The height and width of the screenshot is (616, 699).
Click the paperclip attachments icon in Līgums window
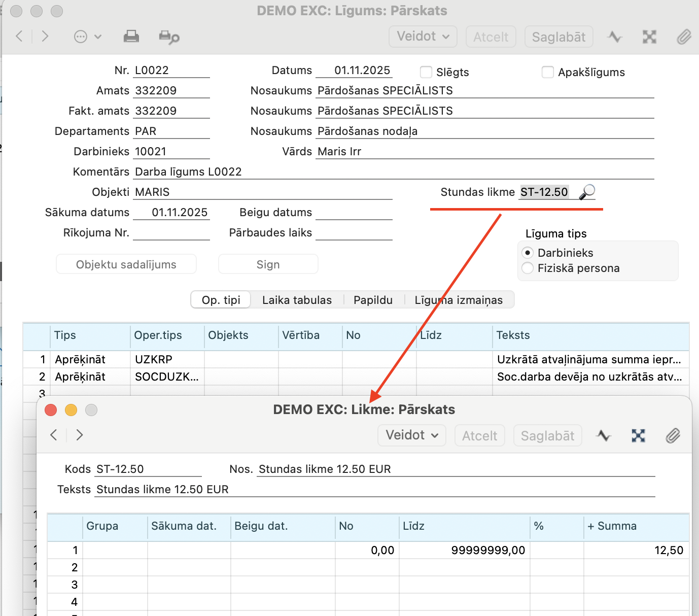click(684, 37)
